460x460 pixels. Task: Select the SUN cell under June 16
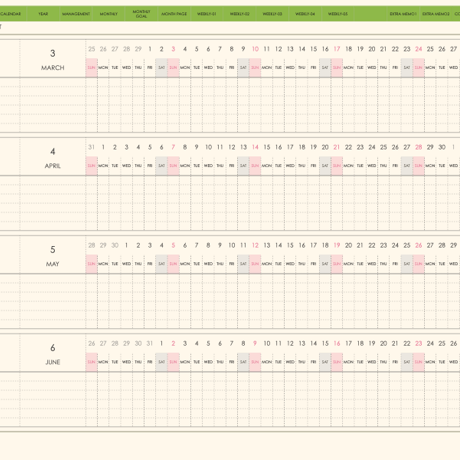point(337,362)
